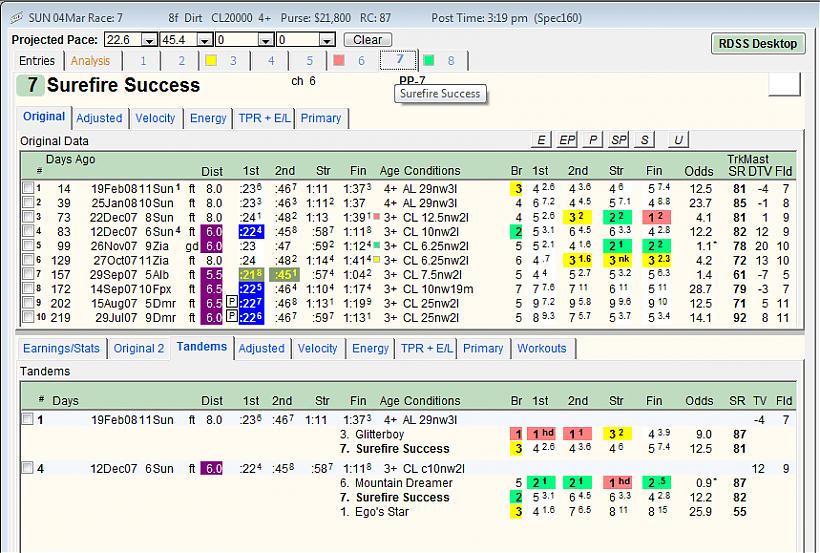This screenshot has height=553, width=820.
Task: Switch to the Entries tab
Action: click(37, 61)
